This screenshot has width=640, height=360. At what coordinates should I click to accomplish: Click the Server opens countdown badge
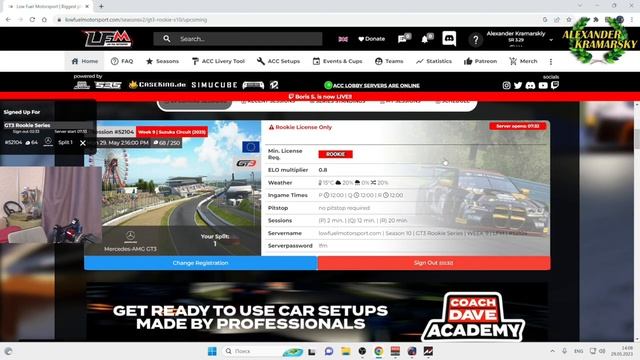[x=518, y=126]
